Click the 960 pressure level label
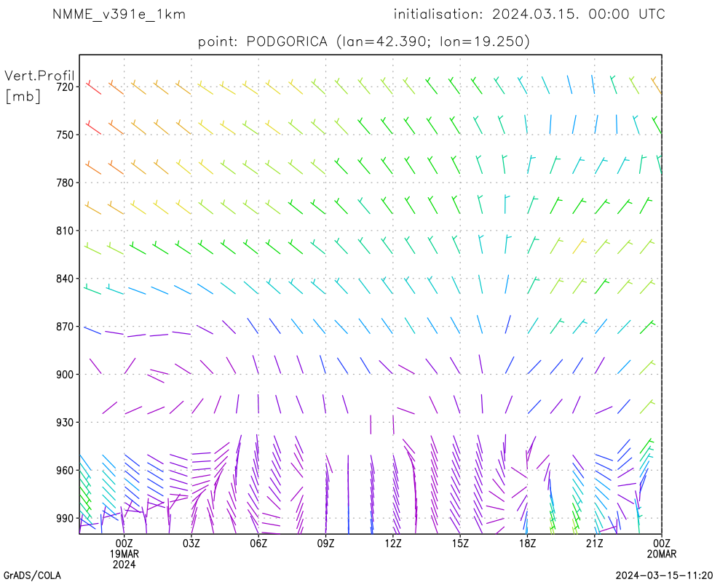Image resolution: width=728 pixels, height=582 pixels. [x=65, y=471]
